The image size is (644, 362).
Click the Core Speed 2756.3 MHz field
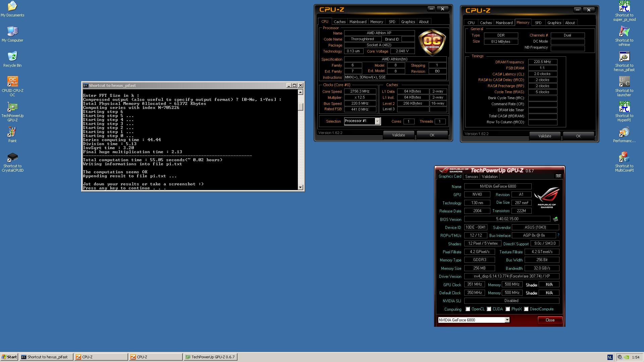[x=360, y=91]
